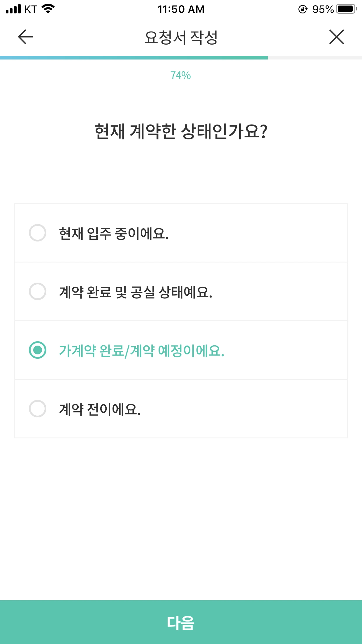Tap the battery icon in status bar
Viewport: 362px width, 644px height.
346,9
